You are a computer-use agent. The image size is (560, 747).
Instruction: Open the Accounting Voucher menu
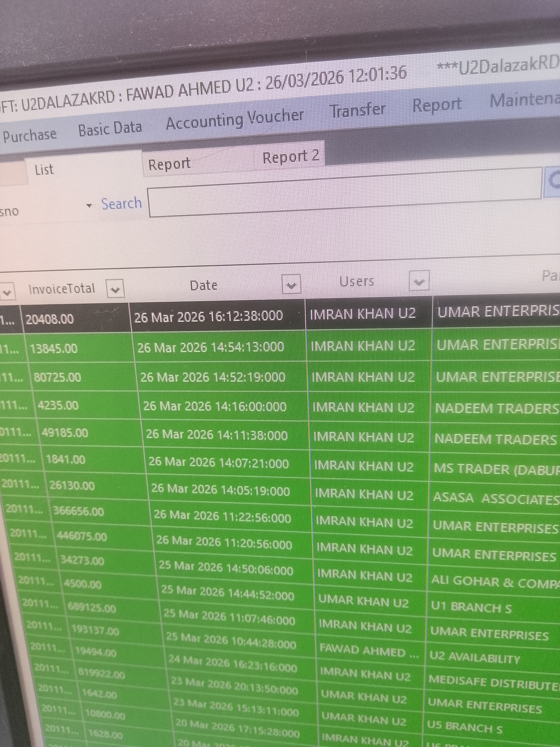point(235,120)
